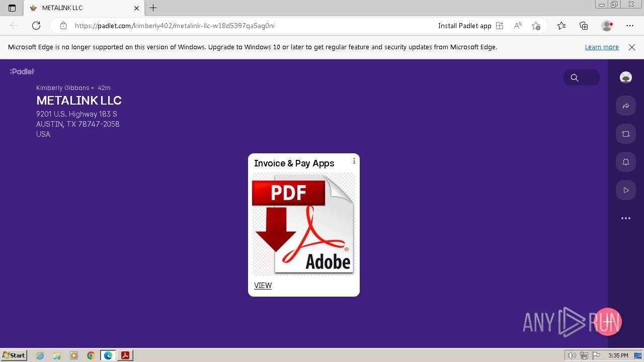Open Adobe Acrobat from taskbar
Viewport: 644px width, 362px height.
125,355
